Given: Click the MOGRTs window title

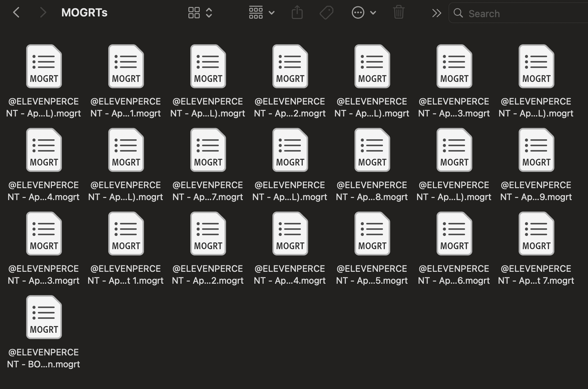Looking at the screenshot, I should (x=84, y=12).
